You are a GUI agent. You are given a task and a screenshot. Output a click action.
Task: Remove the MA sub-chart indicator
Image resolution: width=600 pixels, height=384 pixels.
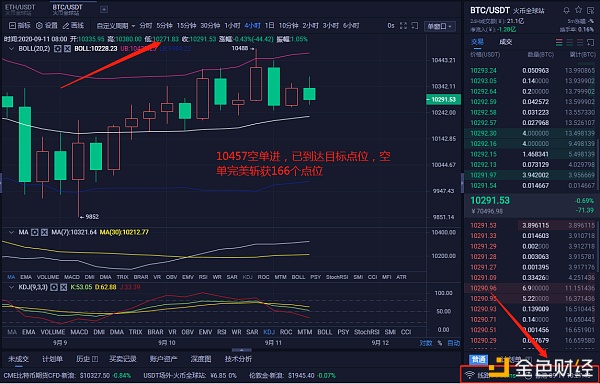(44, 232)
